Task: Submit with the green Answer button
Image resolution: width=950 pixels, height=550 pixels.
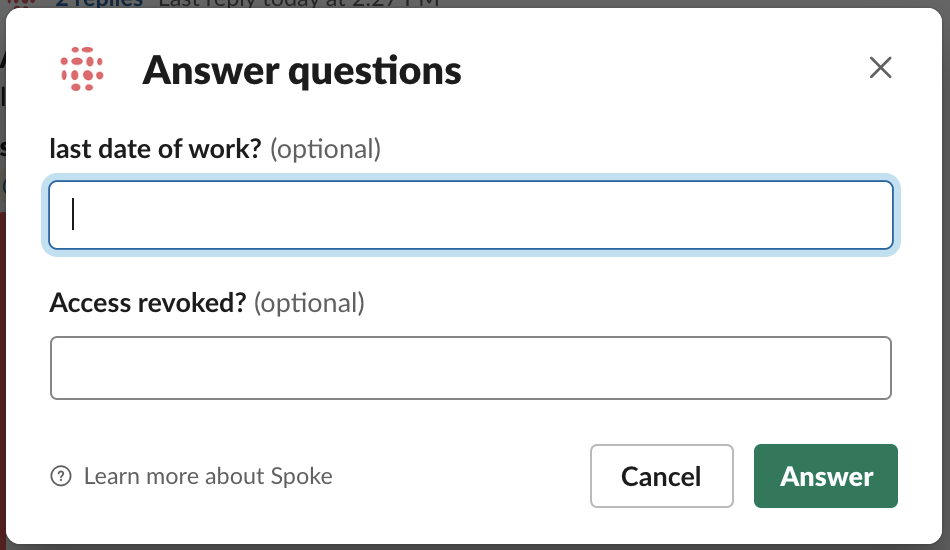Action: click(x=826, y=476)
